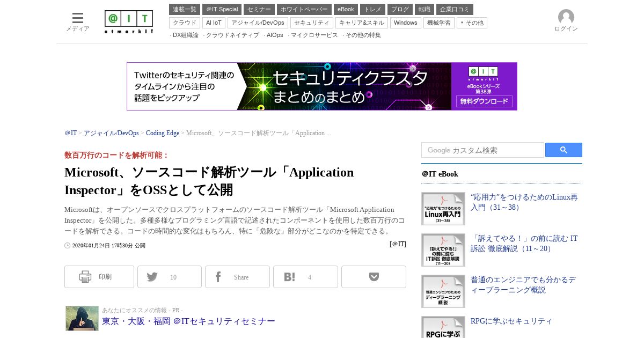
Task: Select the キャリア&スキル category tab
Action: point(362,23)
